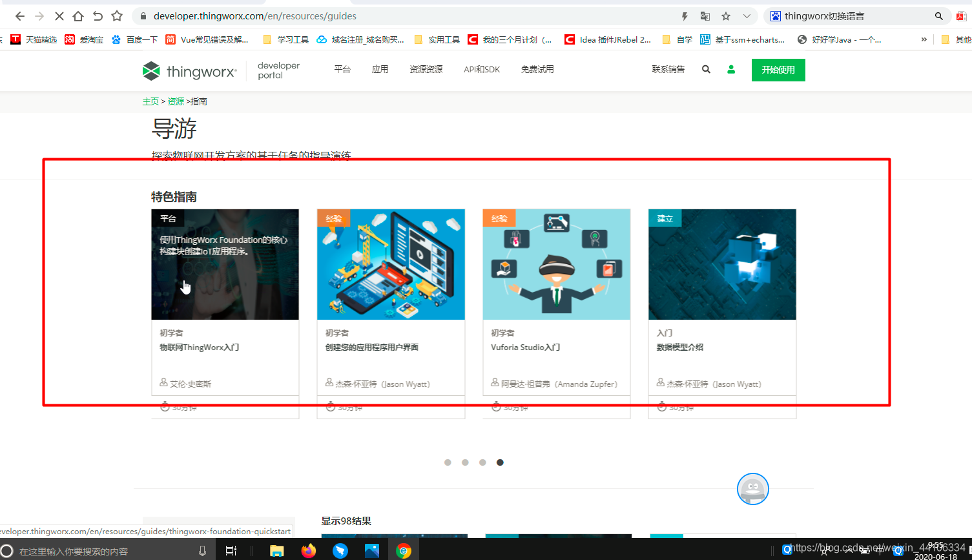This screenshot has width=972, height=560.
Task: Click the lightning speed-mode icon in address bar
Action: 685,16
